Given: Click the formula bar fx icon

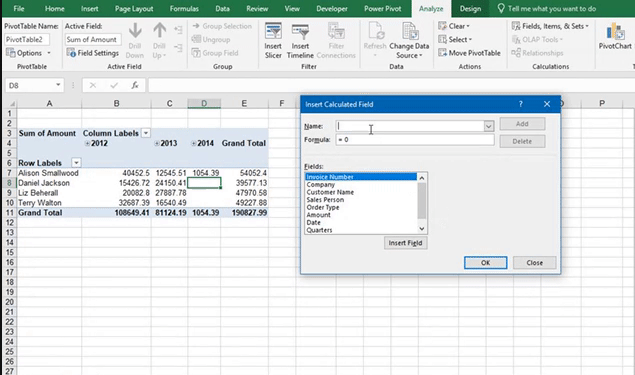Looking at the screenshot, I should point(135,85).
